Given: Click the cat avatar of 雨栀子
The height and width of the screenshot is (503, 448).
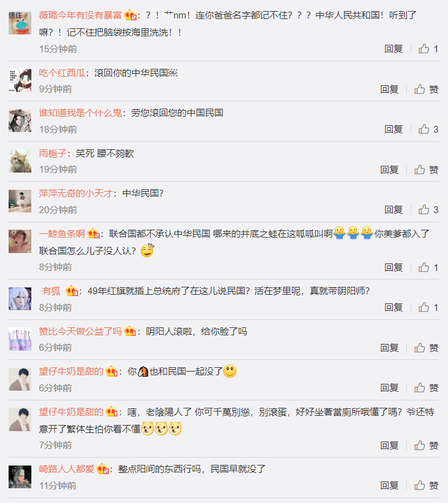Looking at the screenshot, I should tap(20, 161).
